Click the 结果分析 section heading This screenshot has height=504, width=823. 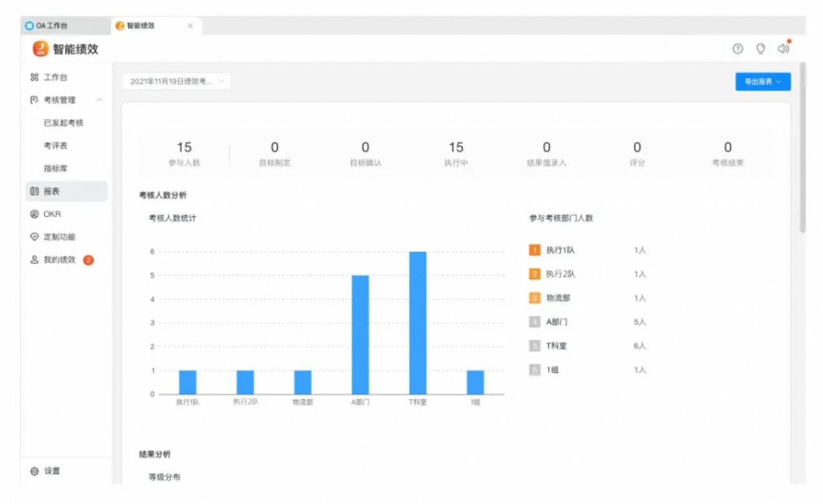(x=155, y=454)
